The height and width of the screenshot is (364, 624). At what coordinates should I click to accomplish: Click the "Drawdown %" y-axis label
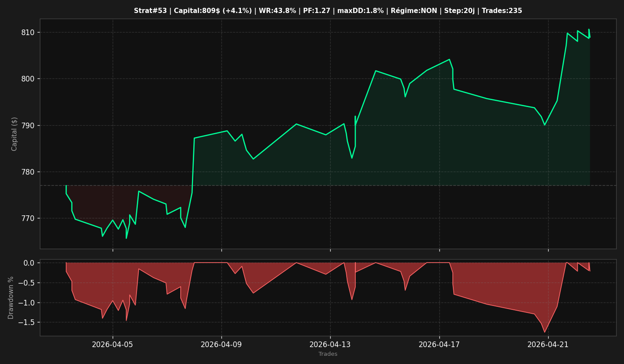[x=11, y=298]
